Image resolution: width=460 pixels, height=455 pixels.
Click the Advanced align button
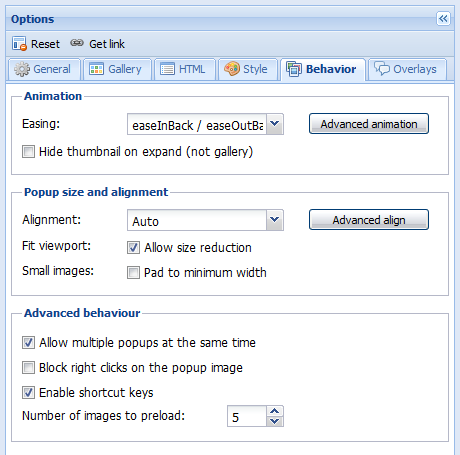tap(369, 220)
